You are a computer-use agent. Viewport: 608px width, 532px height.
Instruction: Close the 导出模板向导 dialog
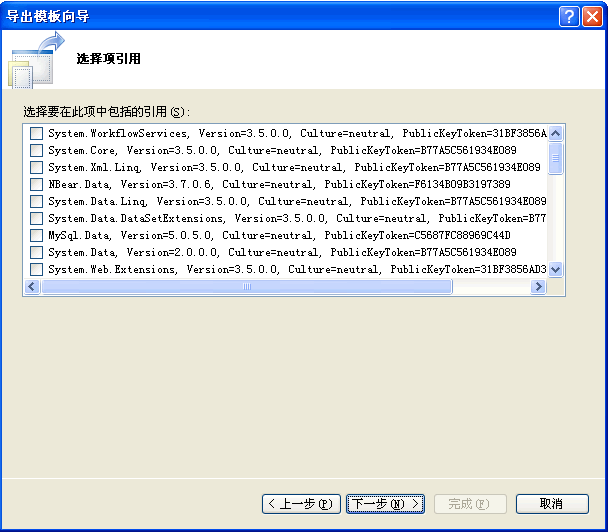point(592,17)
